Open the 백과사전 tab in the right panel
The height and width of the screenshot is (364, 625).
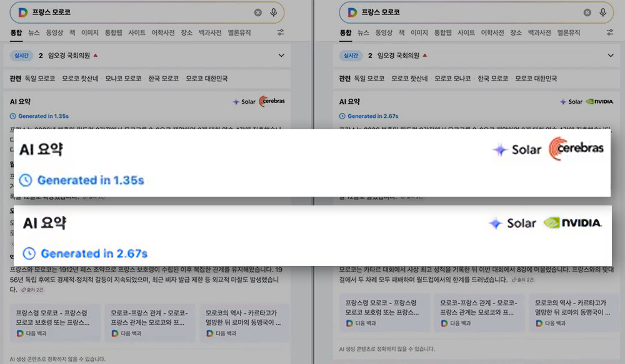coord(539,32)
